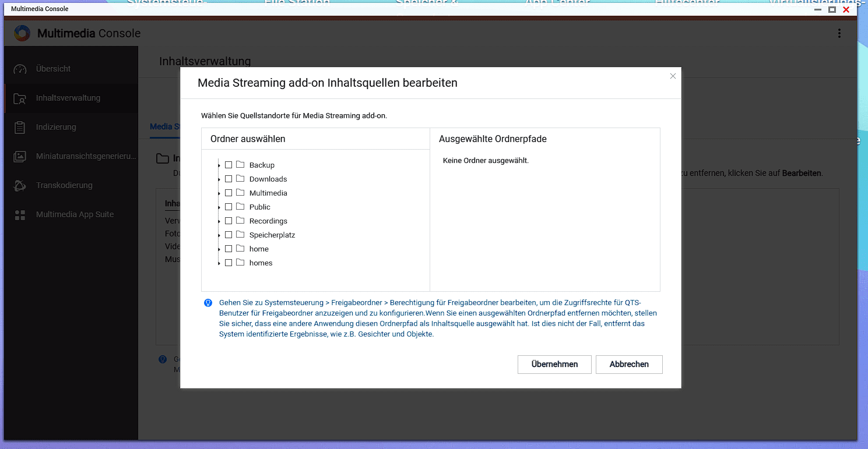Image resolution: width=868 pixels, height=449 pixels.
Task: Select the Public folder name
Action: [260, 207]
